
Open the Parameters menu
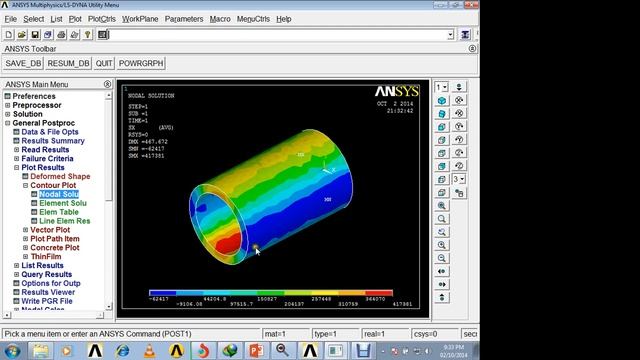[x=184, y=19]
